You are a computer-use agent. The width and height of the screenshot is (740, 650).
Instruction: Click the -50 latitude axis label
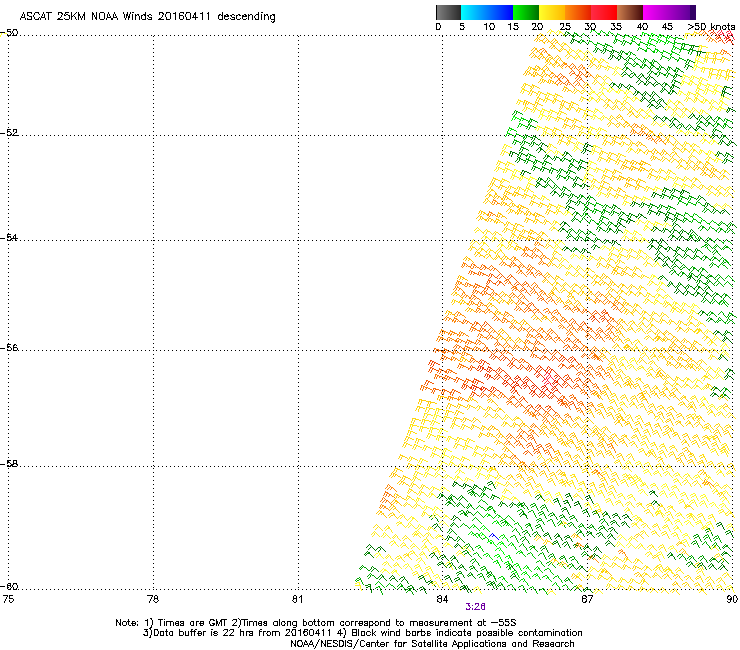[9, 33]
